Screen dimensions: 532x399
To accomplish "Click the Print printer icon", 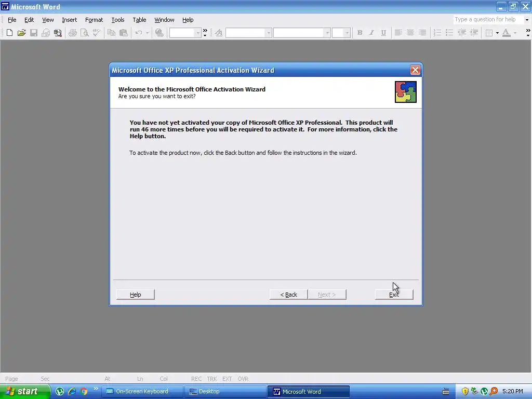I will coord(72,33).
